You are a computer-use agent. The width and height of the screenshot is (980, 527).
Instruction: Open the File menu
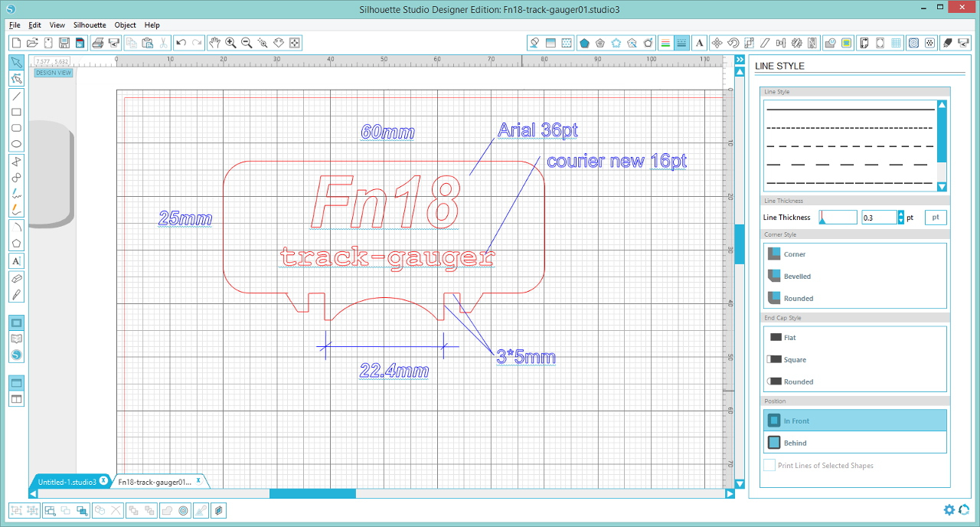click(15, 25)
